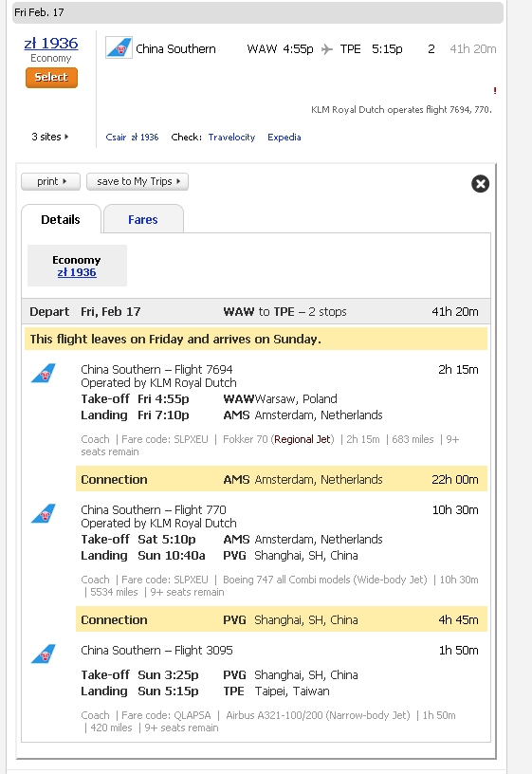Click the zł 1936 price at top left
This screenshot has height=774, width=532.
(x=51, y=44)
